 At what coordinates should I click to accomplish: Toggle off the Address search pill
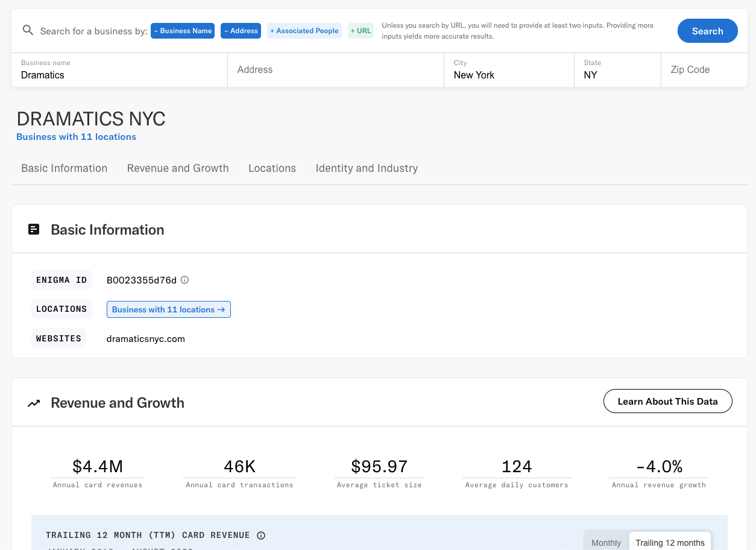click(226, 30)
